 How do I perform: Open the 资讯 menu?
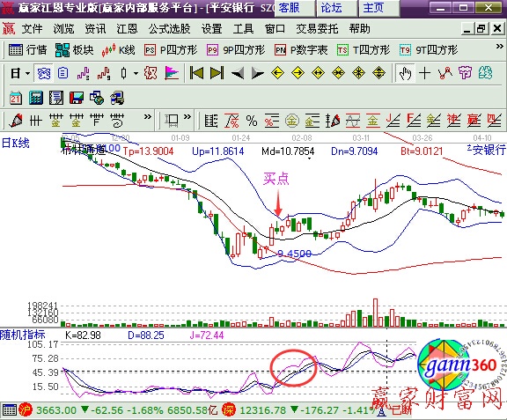(x=95, y=29)
